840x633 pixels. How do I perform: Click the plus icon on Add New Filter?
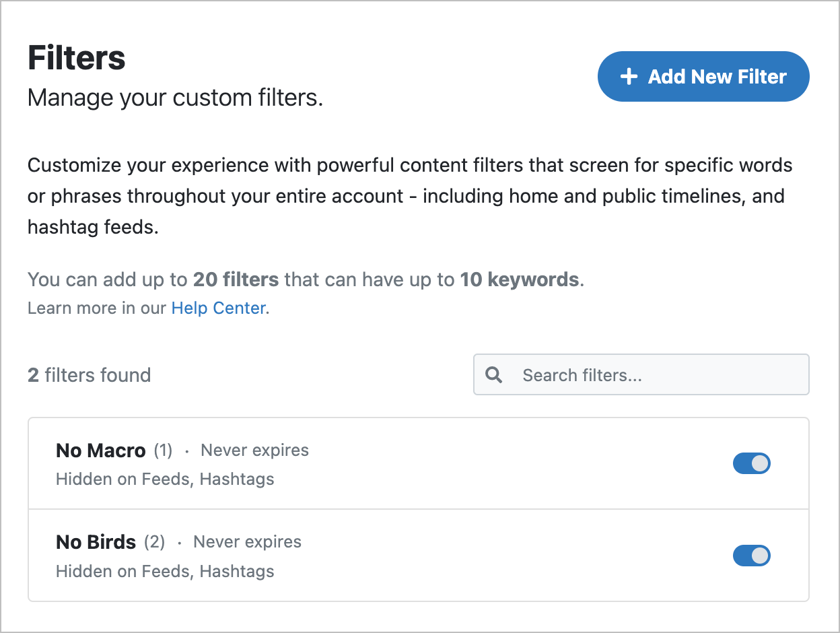coord(628,76)
